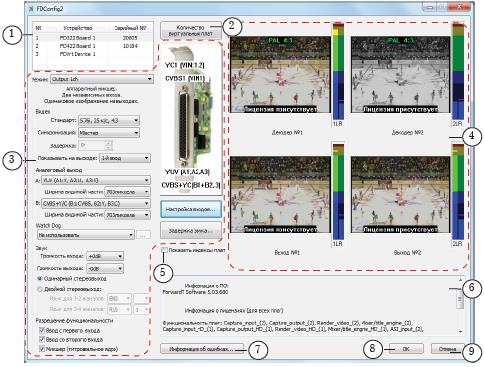Click the info panel vertical scrollbar
The width and height of the screenshot is (484, 367).
(x=460, y=305)
